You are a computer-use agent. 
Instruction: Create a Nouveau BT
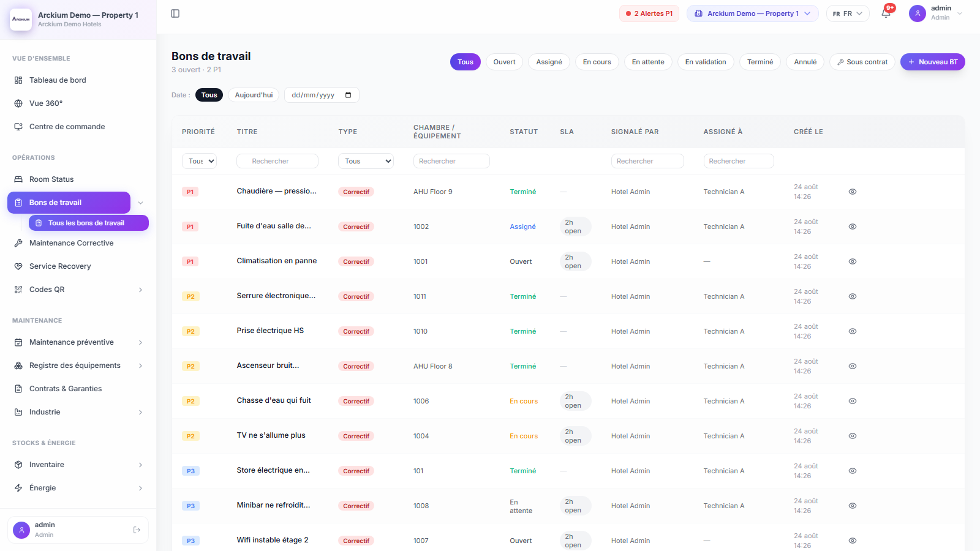click(933, 62)
